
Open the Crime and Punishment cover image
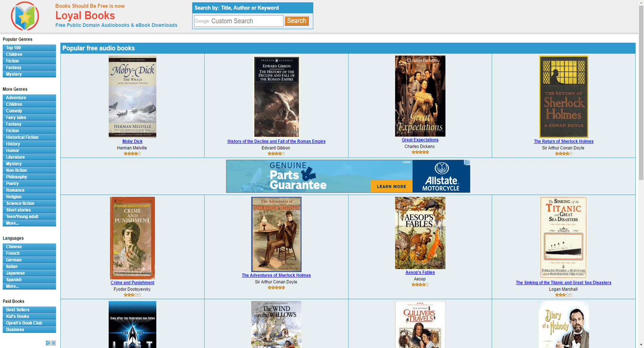(x=132, y=238)
